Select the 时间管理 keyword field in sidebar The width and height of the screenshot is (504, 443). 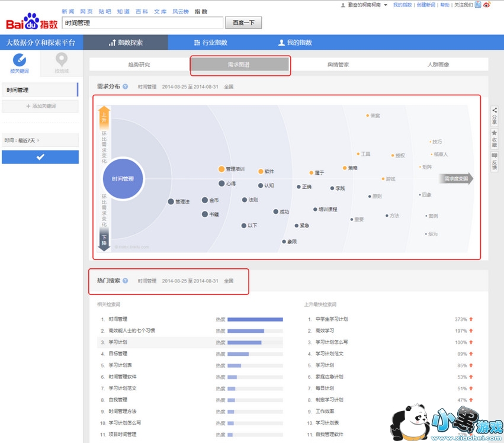(x=40, y=90)
